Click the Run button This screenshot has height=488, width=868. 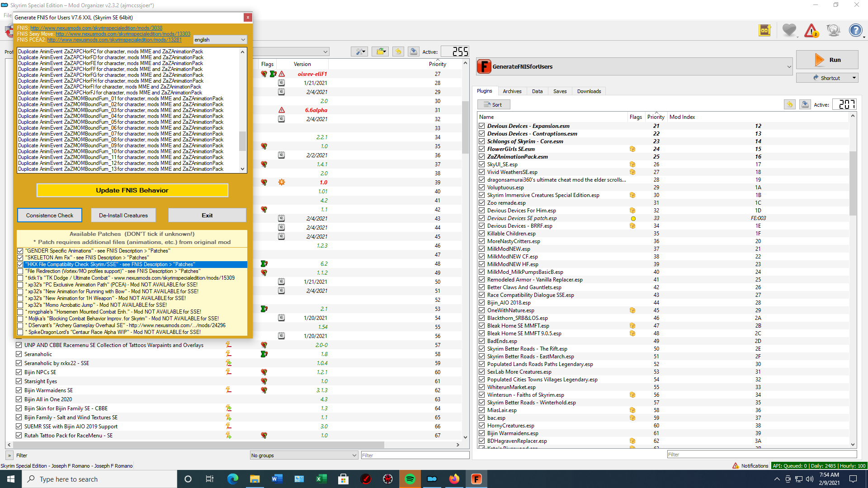coord(827,60)
